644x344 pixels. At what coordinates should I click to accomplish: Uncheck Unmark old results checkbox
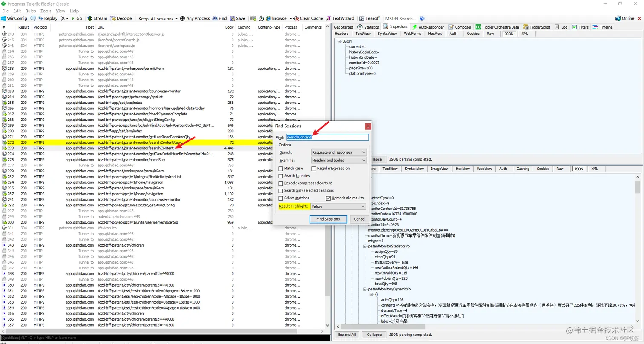click(328, 198)
